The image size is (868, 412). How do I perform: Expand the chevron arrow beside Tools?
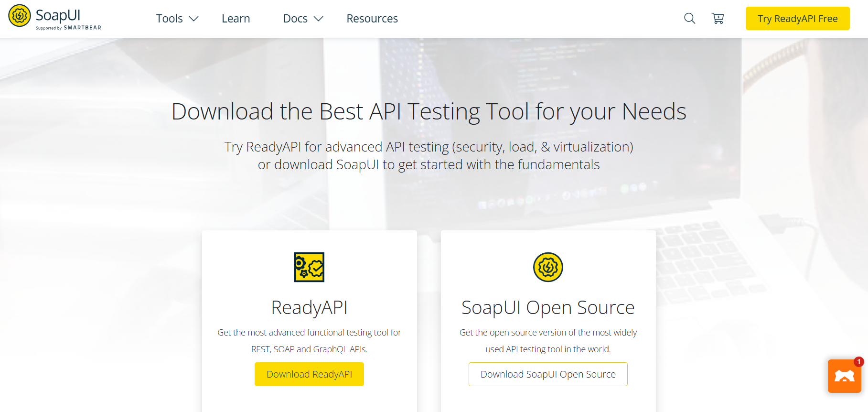click(x=193, y=19)
